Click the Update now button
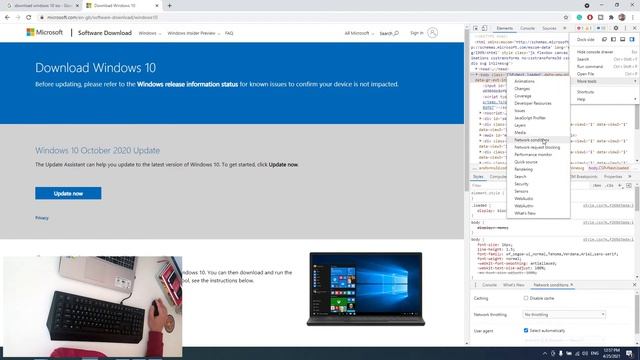Screen dimensions: 640x360 68,193
